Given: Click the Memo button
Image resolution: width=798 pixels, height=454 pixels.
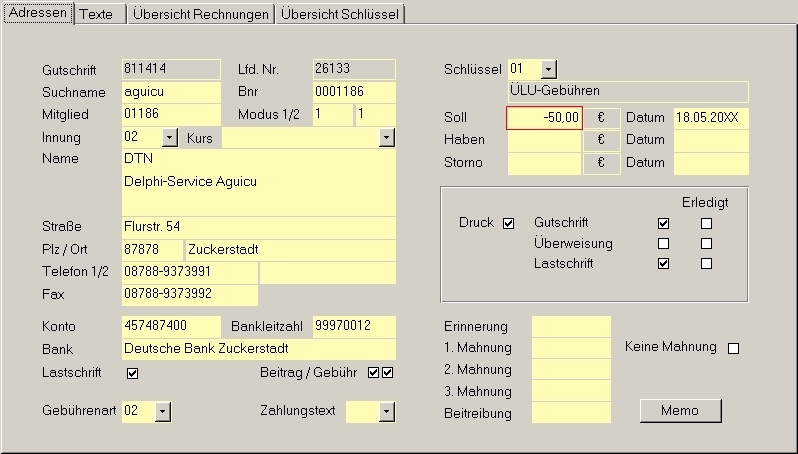Looking at the screenshot, I should (680, 410).
